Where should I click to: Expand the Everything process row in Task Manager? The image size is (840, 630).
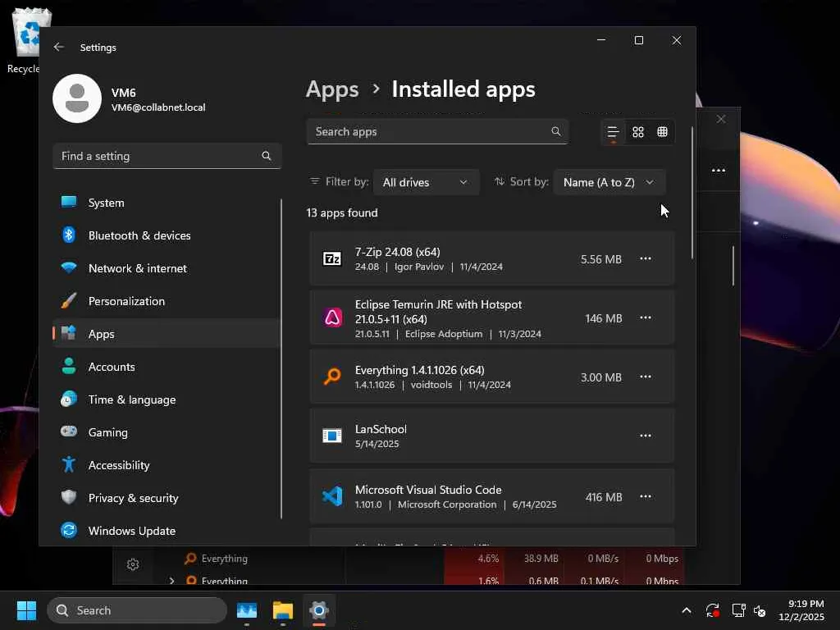point(171,581)
